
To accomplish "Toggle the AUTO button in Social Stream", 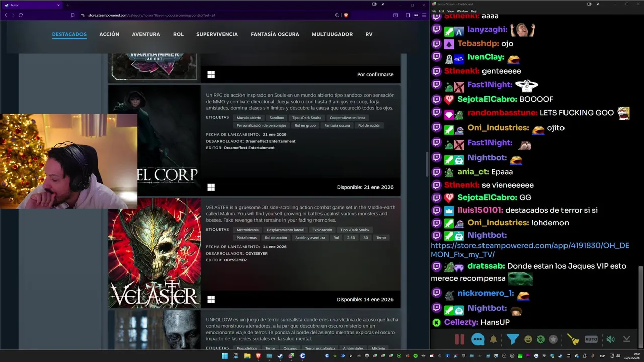I will [x=591, y=339].
